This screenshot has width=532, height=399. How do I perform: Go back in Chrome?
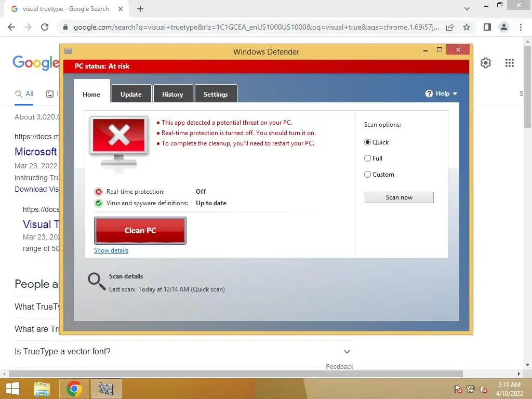click(x=11, y=27)
